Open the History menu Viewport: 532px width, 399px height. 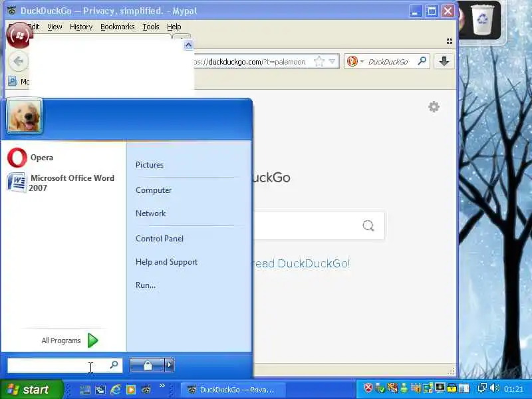[x=81, y=27]
